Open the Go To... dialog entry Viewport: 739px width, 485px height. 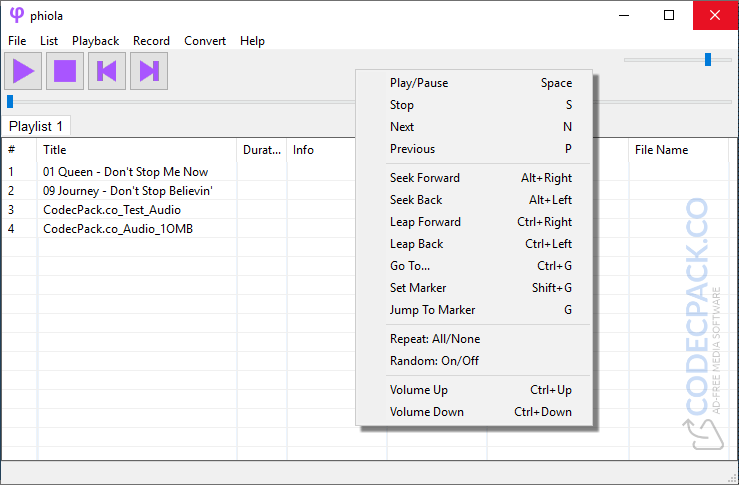click(474, 266)
